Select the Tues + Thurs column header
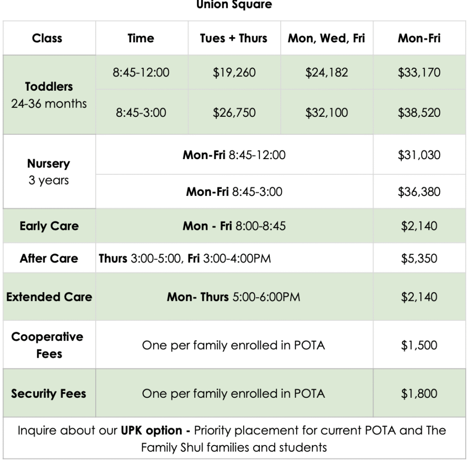Viewport: 476px width, 467px height. click(x=234, y=38)
